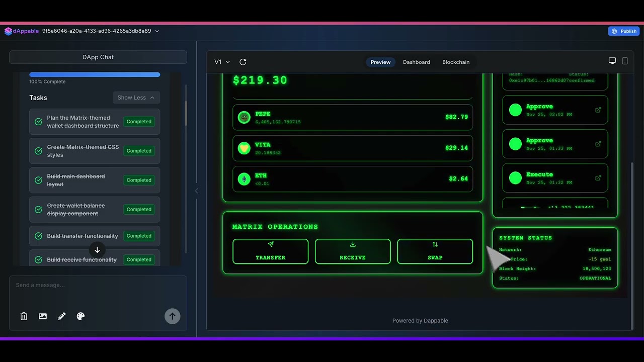Open external link for Approve 01:33 PM
The width and height of the screenshot is (644, 362).
(x=598, y=144)
